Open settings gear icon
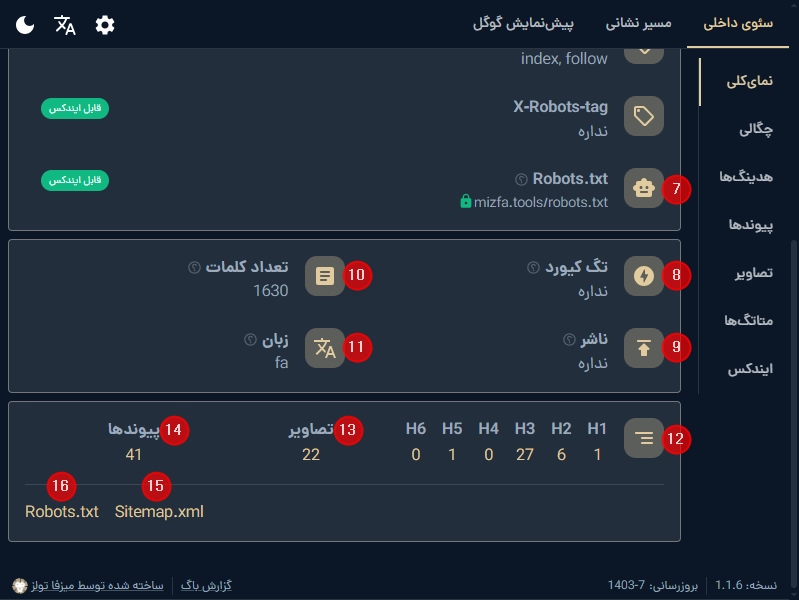Screen dimensions: 799x600 click(105, 25)
